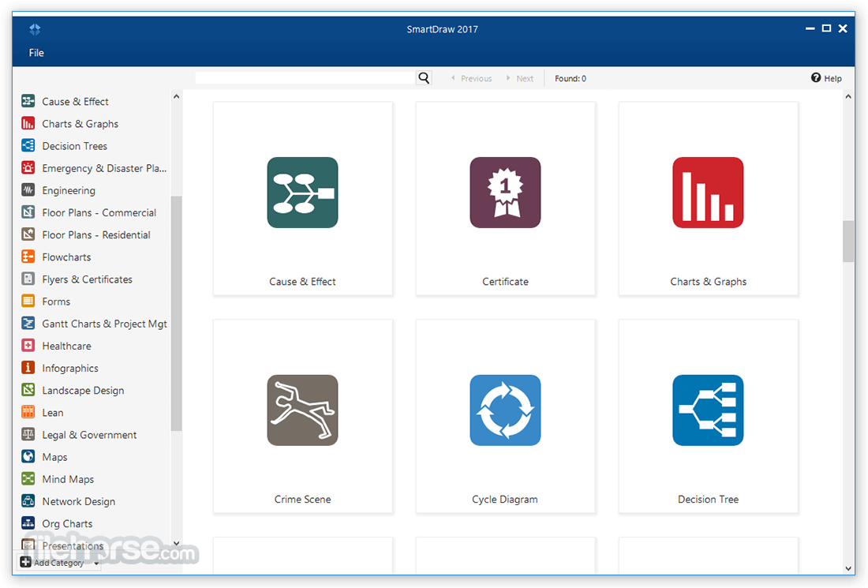
Task: Select the Forms text label
Action: click(56, 301)
